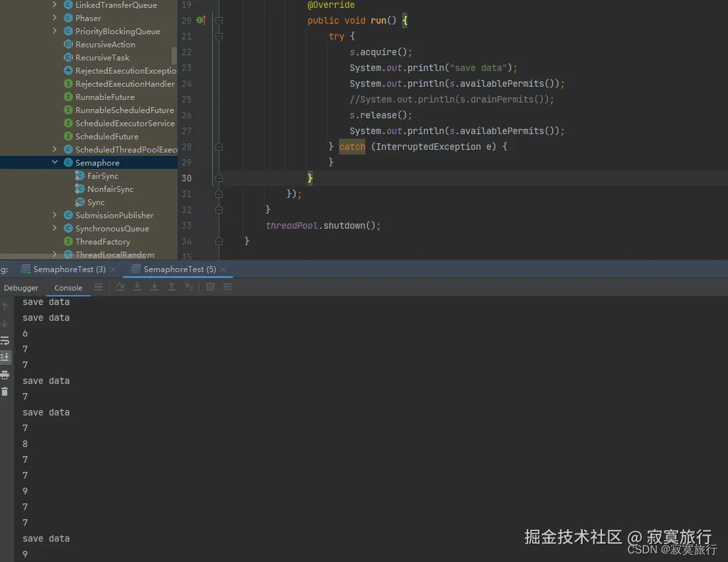Click the commented drainPermits line
The image size is (728, 562).
point(452,99)
